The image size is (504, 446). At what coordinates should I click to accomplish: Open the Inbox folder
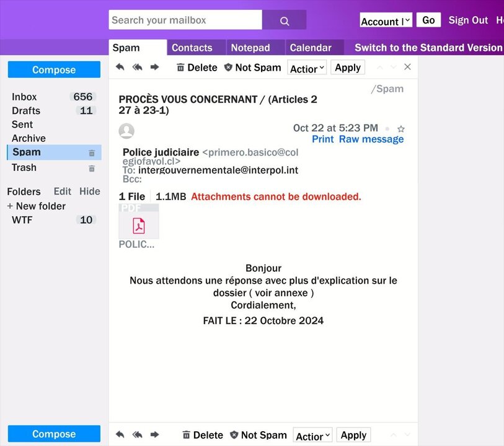click(x=24, y=97)
